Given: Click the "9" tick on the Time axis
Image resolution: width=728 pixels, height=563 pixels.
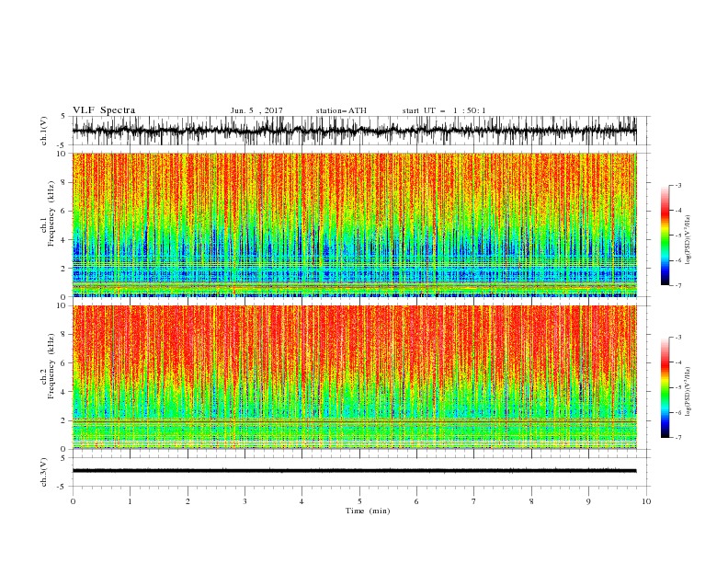Looking at the screenshot, I should [x=588, y=501].
